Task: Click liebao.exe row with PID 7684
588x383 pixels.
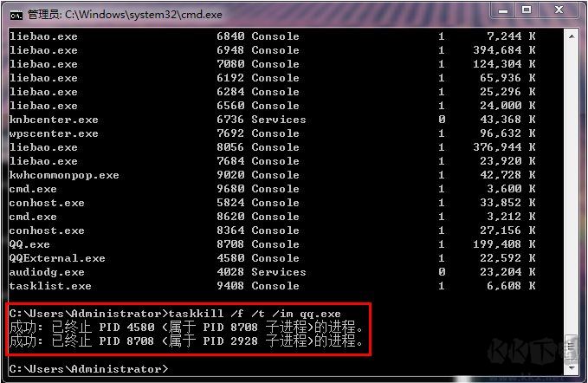Action: 272,161
